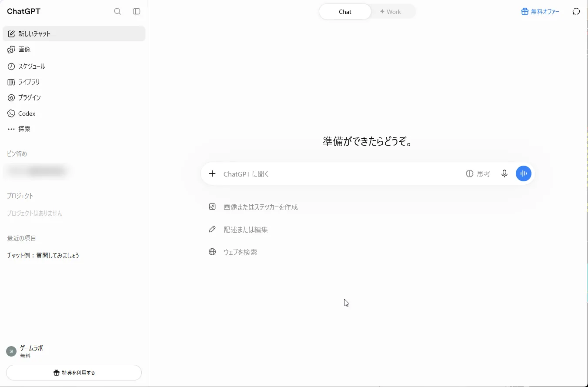Click the brain icon next to 思考
The width and height of the screenshot is (588, 387).
pos(470,173)
